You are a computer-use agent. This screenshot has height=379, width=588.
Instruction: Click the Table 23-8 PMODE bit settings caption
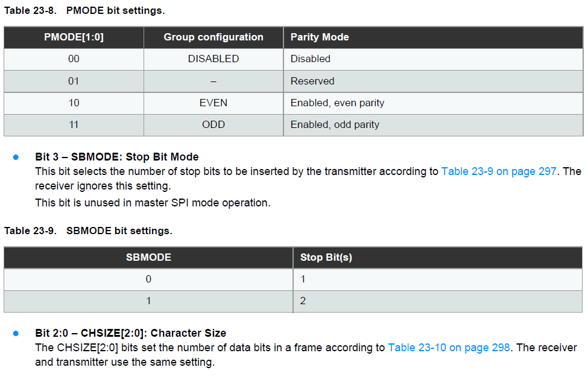pos(84,10)
